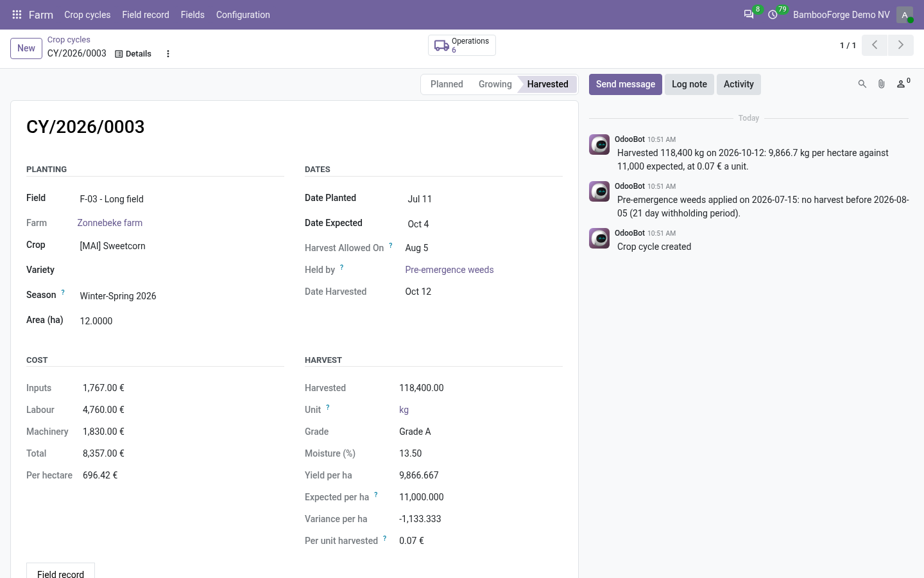924x578 pixels.
Task: Open the Season dropdown Winter-Spring 2026
Action: click(x=180, y=296)
